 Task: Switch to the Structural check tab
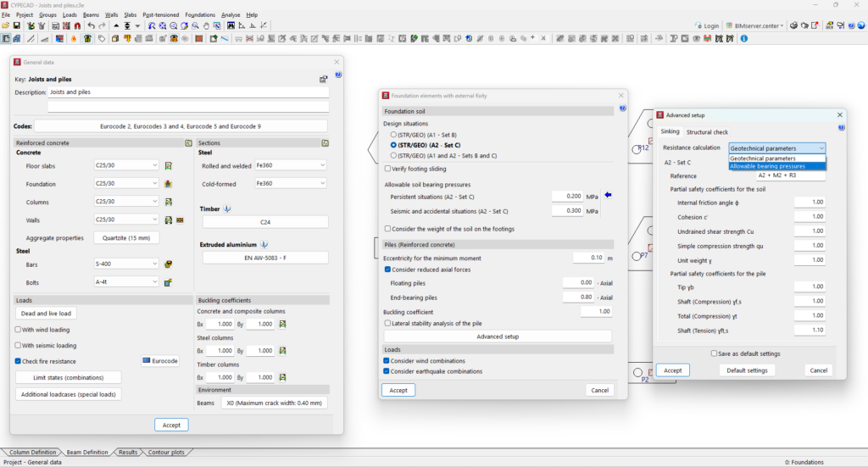point(707,132)
